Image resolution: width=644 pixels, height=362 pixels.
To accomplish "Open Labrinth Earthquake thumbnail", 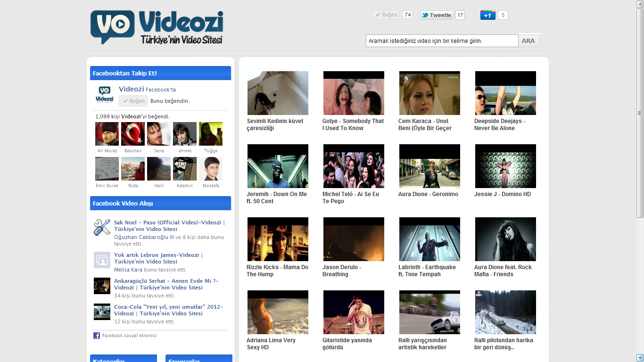I will (x=429, y=239).
